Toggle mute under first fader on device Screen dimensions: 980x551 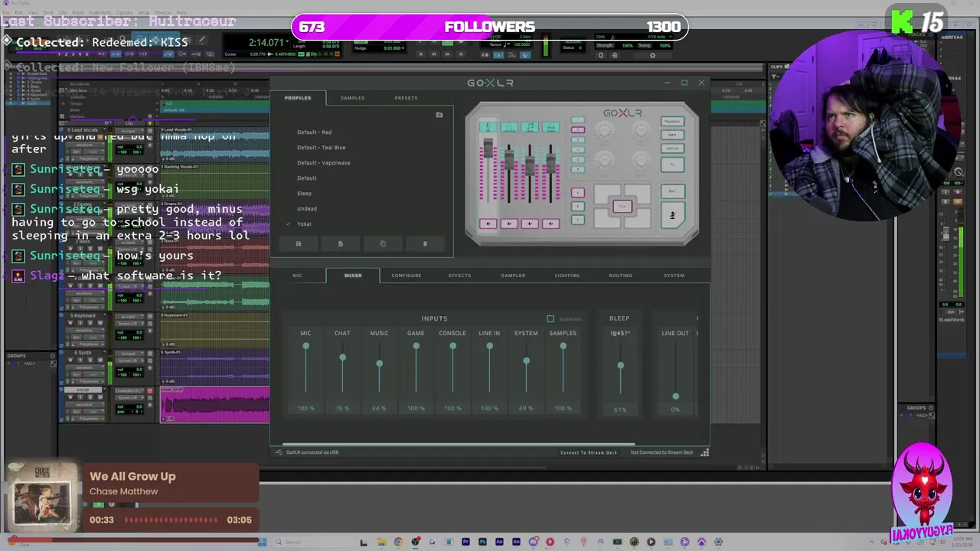[x=488, y=223]
